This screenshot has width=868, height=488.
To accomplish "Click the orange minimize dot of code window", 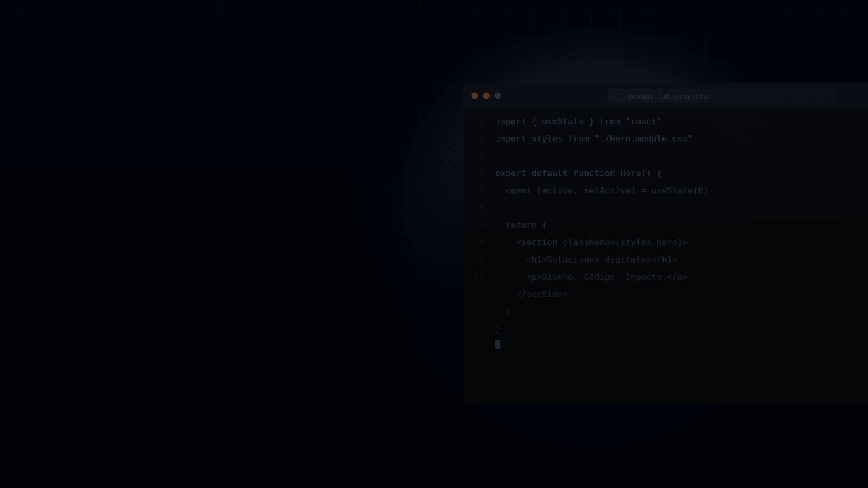I will coord(486,96).
